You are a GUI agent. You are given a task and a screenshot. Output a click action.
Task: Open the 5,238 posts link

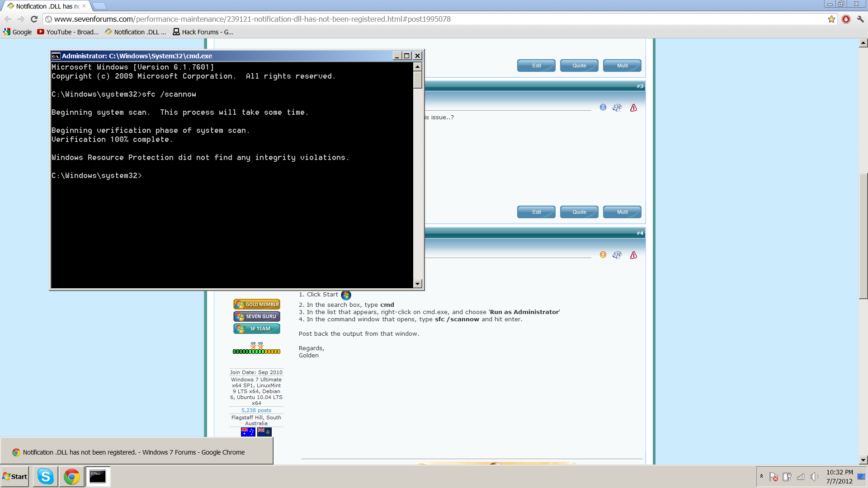(x=256, y=410)
